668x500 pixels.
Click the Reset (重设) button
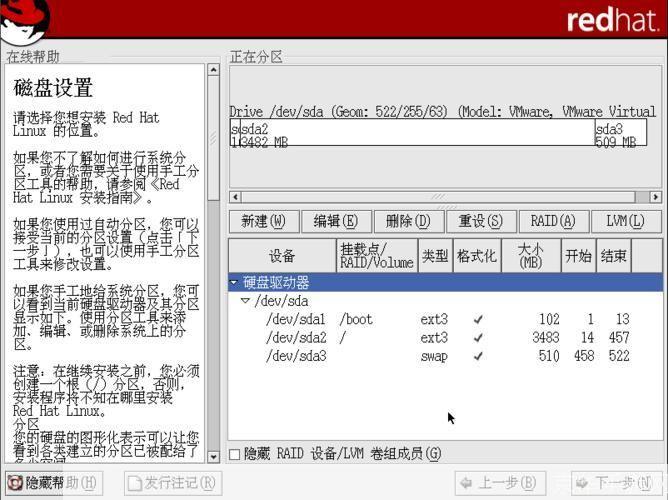(x=481, y=221)
